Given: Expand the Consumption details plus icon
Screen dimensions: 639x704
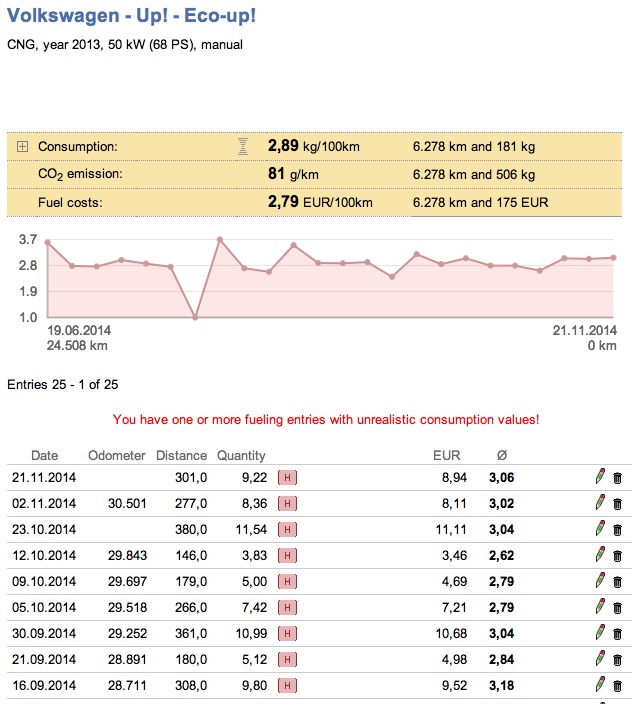Looking at the screenshot, I should [22, 146].
